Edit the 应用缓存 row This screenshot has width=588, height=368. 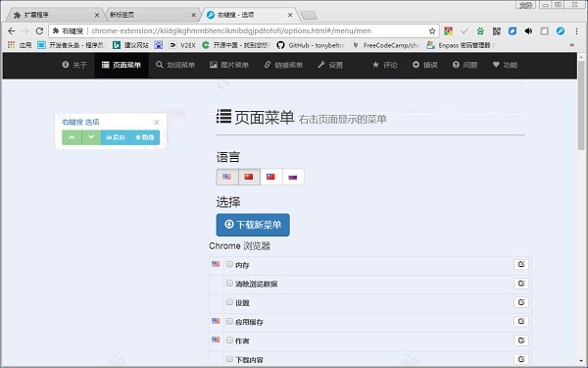tap(521, 321)
